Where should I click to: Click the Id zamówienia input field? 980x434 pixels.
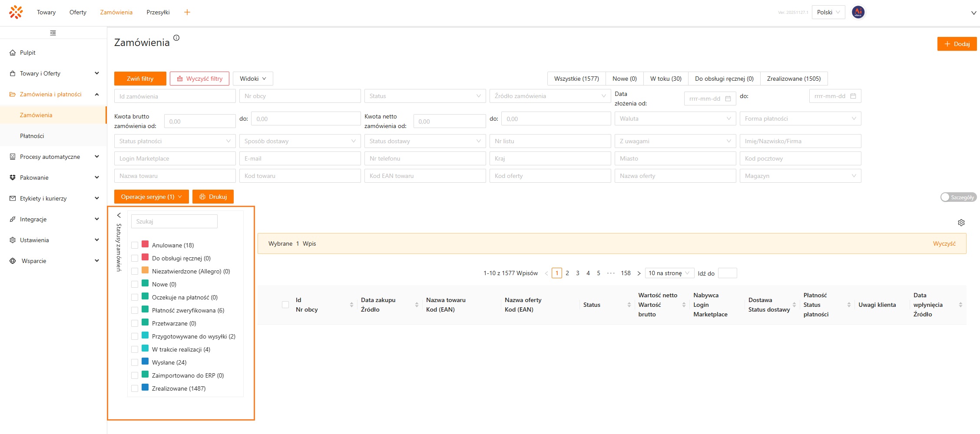175,96
